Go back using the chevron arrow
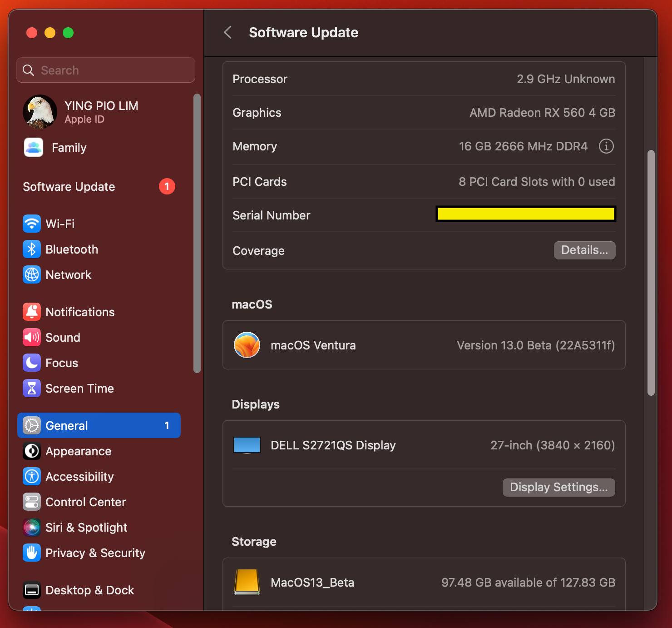Viewport: 672px width, 628px height. pos(228,32)
